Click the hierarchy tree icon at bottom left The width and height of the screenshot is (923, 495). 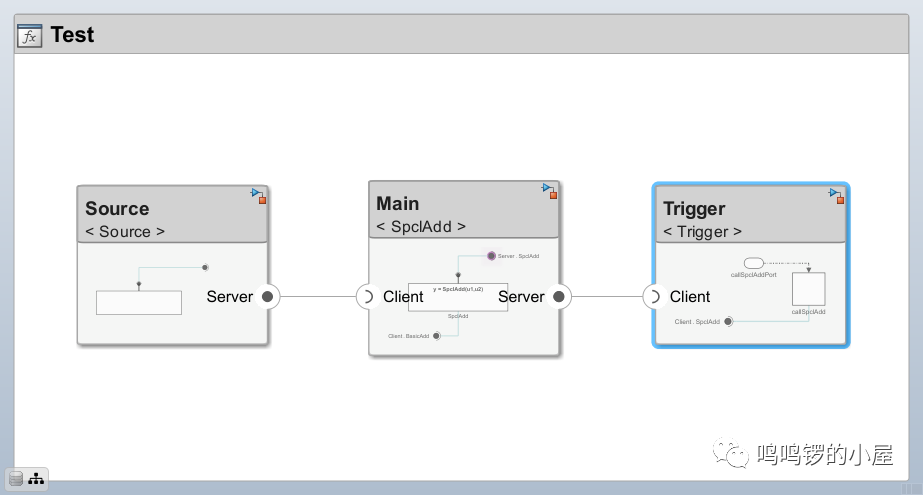(36, 479)
